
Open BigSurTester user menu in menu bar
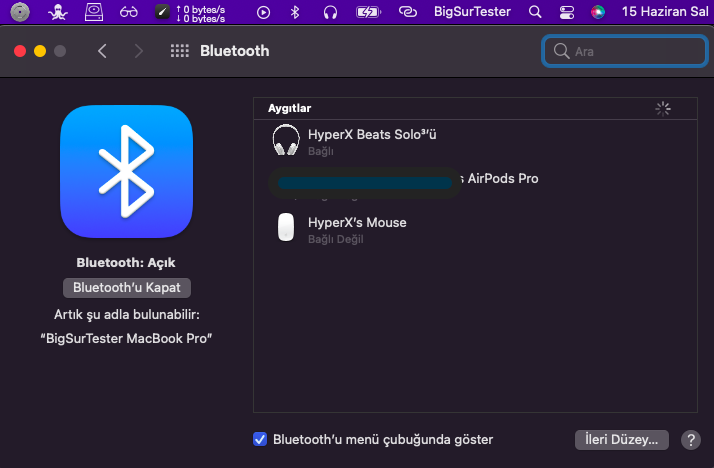pos(472,12)
